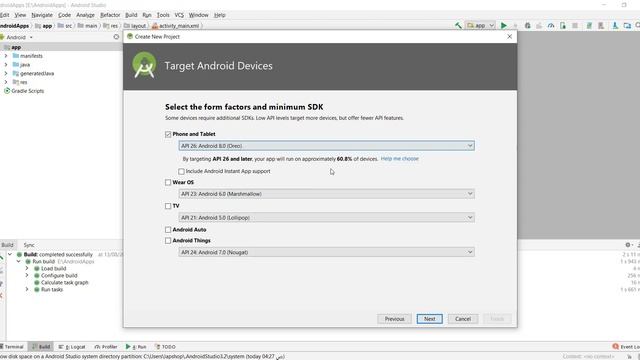The height and width of the screenshot is (360, 640).
Task: Click the Profile app gauge icon
Action: tap(551, 25)
